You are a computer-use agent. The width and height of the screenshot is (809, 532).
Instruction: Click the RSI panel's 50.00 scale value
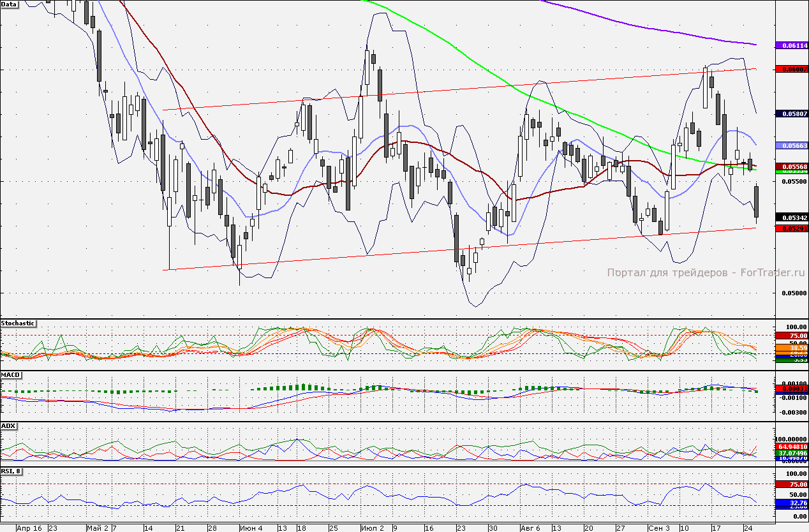pos(797,494)
